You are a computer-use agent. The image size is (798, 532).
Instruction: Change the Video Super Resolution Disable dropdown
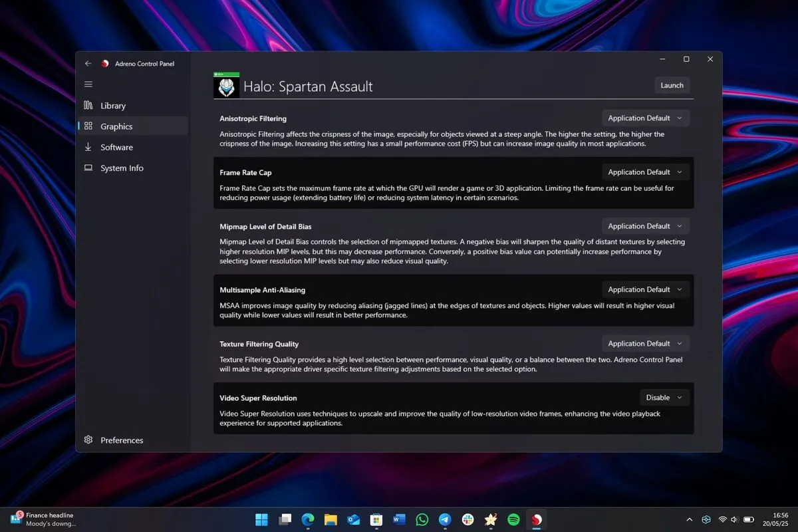(664, 398)
